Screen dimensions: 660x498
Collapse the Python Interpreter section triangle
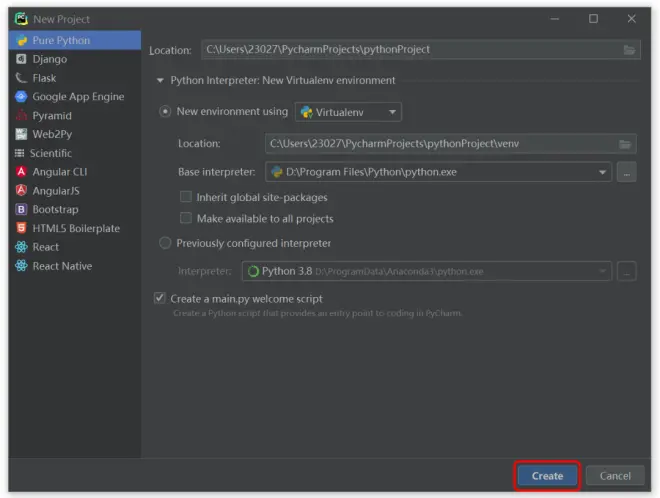click(x=160, y=80)
